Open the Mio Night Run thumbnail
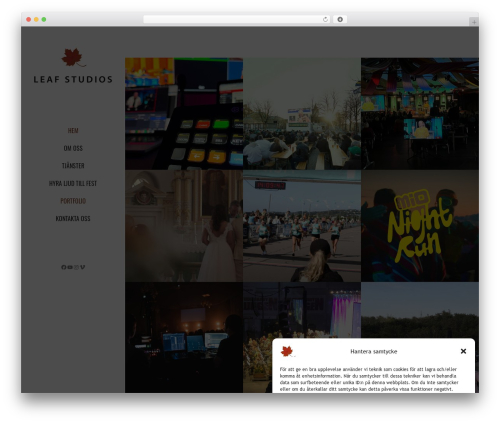This screenshot has width=500, height=423. pos(420,226)
